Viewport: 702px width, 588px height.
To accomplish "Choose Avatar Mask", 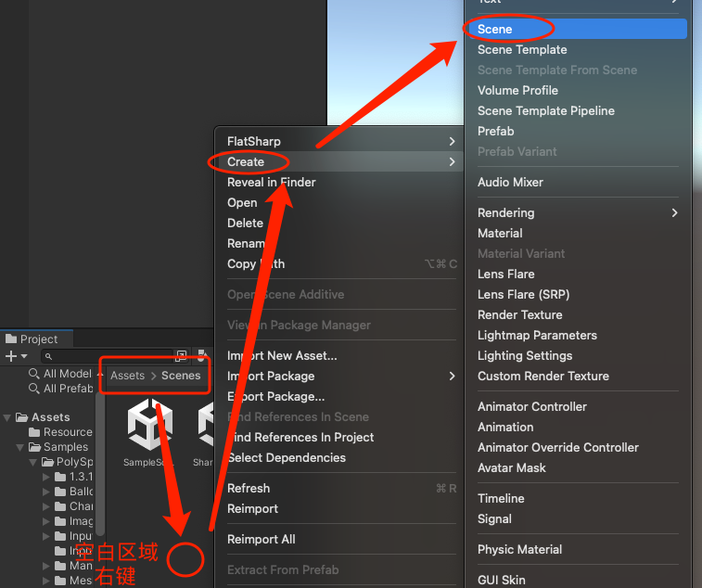I will pos(577,467).
